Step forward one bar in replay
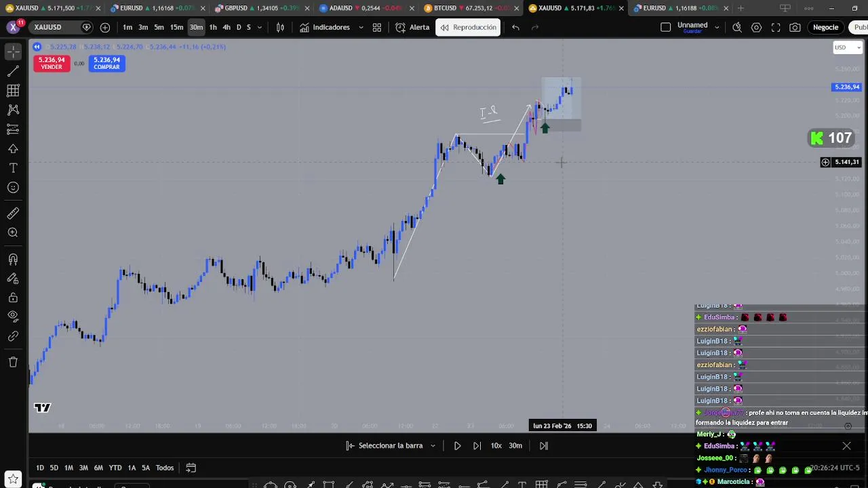The width and height of the screenshot is (868, 488). coord(477,445)
